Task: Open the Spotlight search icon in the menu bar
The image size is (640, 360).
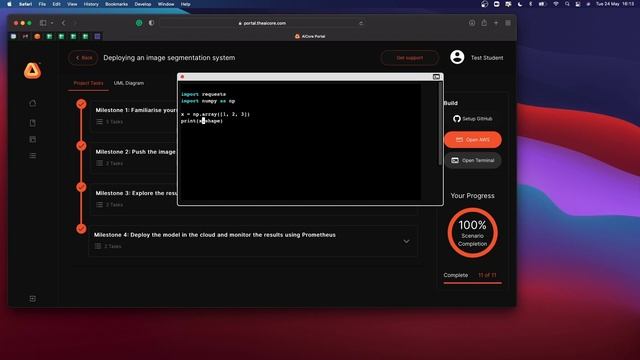Action: pos(567,4)
